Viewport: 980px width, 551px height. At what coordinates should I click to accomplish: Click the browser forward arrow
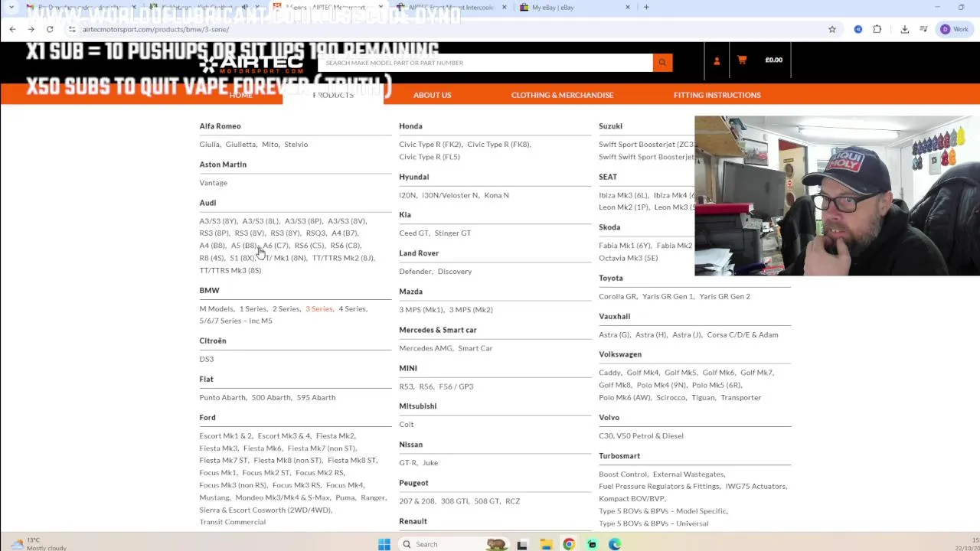tap(31, 29)
